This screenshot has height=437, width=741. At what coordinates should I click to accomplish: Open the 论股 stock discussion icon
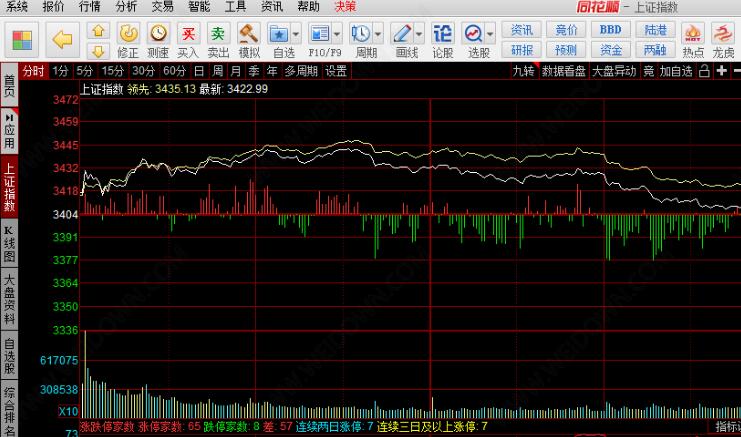tap(442, 39)
